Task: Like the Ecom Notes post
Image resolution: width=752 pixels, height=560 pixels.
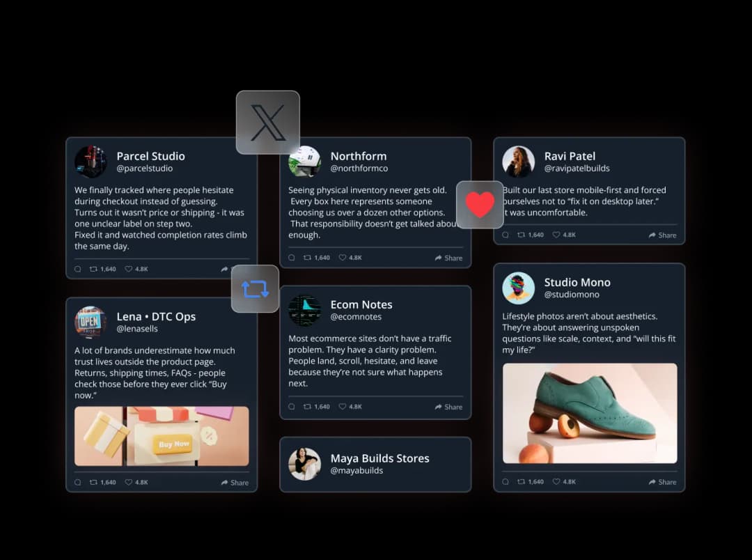Action: 350,407
